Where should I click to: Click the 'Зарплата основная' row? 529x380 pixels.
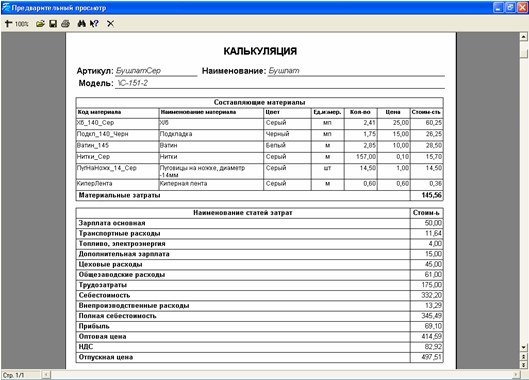coord(259,223)
